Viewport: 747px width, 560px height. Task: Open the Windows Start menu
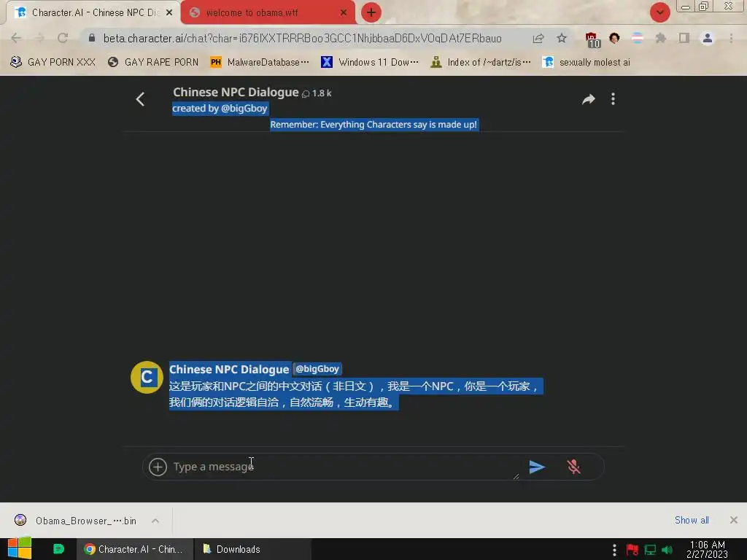[20, 549]
